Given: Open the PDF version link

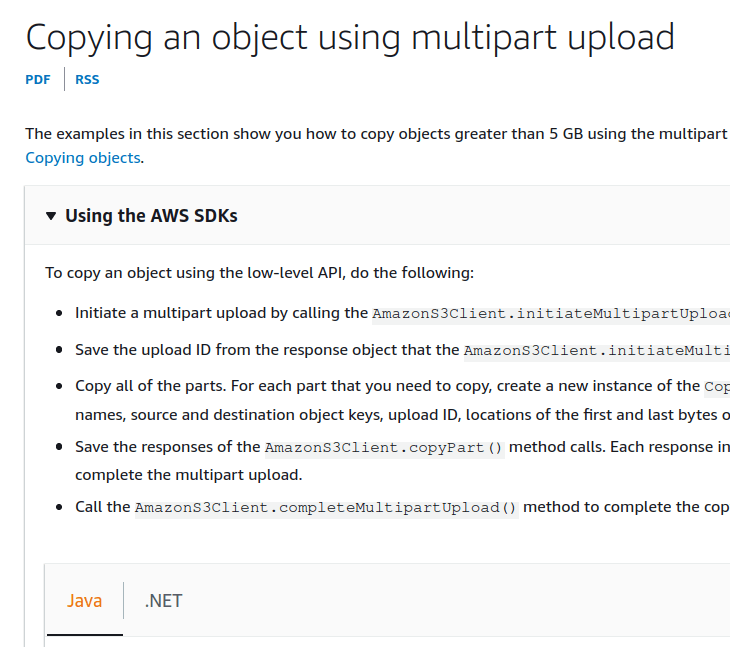Looking at the screenshot, I should pyautogui.click(x=38, y=80).
